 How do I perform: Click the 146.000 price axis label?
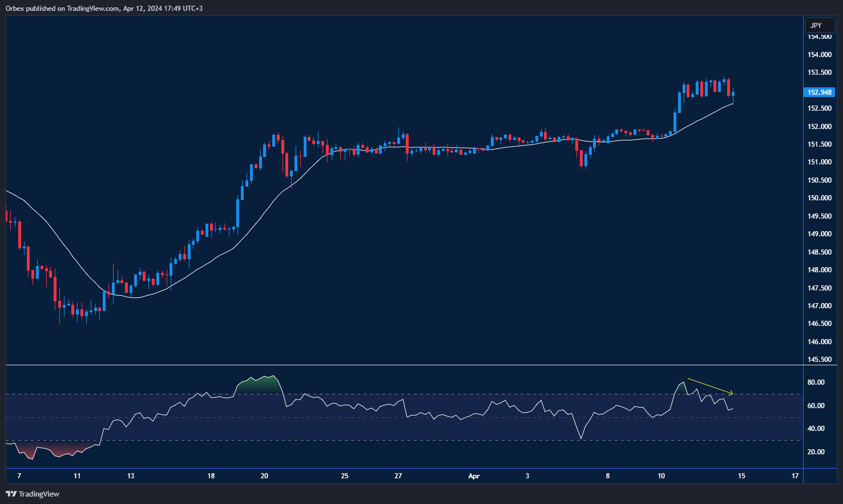[x=820, y=342]
